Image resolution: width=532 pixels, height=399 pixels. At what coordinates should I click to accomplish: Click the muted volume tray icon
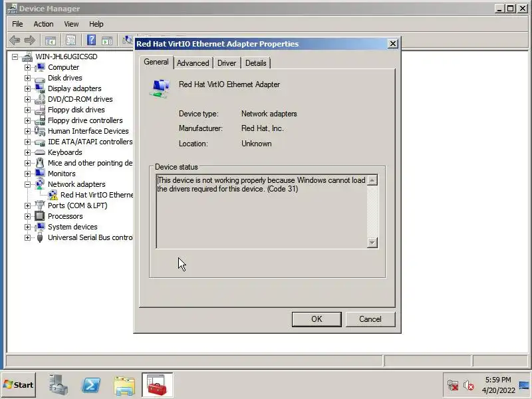pyautogui.click(x=469, y=386)
